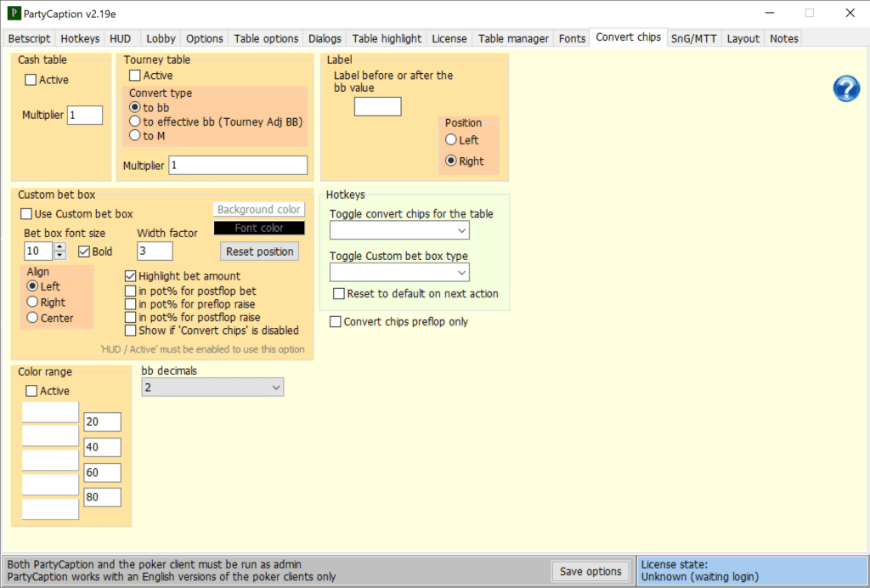Click color swatch beside value 60
This screenshot has height=588, width=870.
pyautogui.click(x=50, y=460)
